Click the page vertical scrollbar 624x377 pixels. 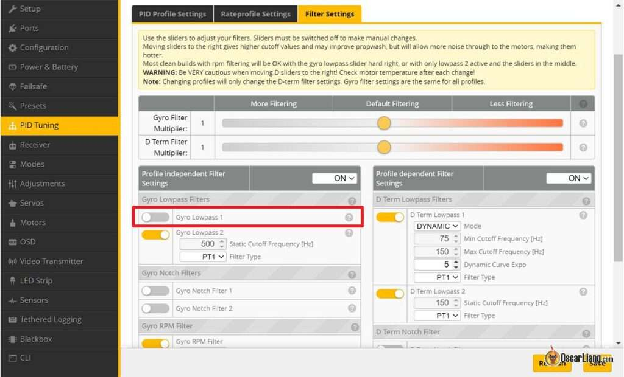(x=618, y=157)
